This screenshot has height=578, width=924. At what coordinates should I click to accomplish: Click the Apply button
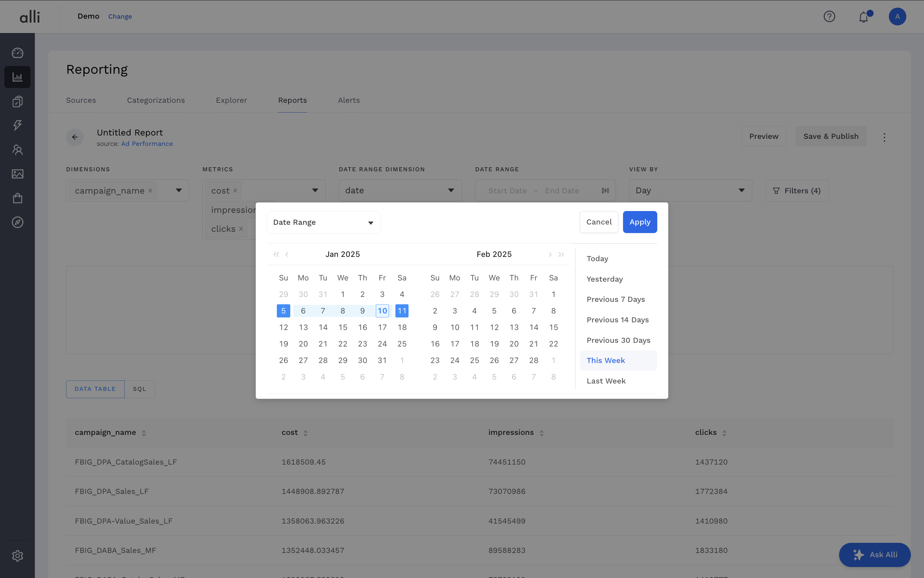tap(640, 222)
